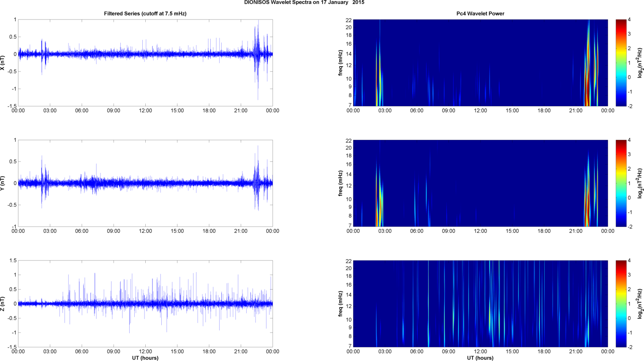Click the '15:00' tick under bottom spectrogram
The image size is (644, 361).
[x=512, y=352]
